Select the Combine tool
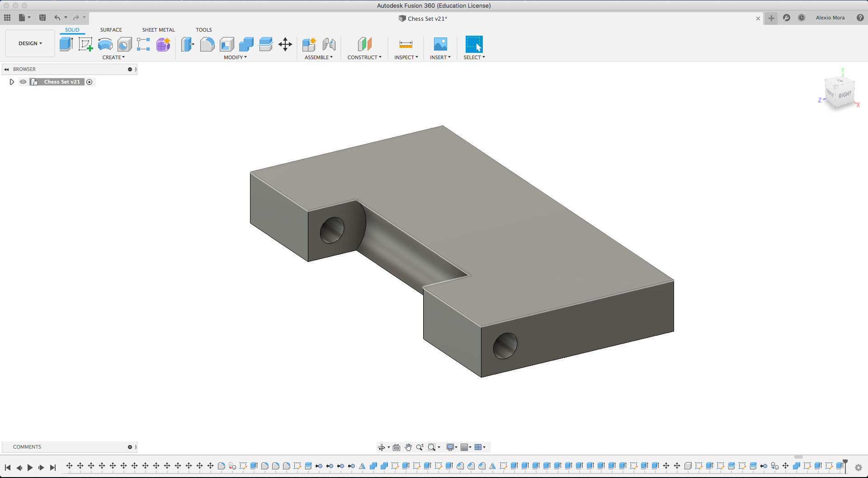The height and width of the screenshot is (478, 868). [x=246, y=44]
